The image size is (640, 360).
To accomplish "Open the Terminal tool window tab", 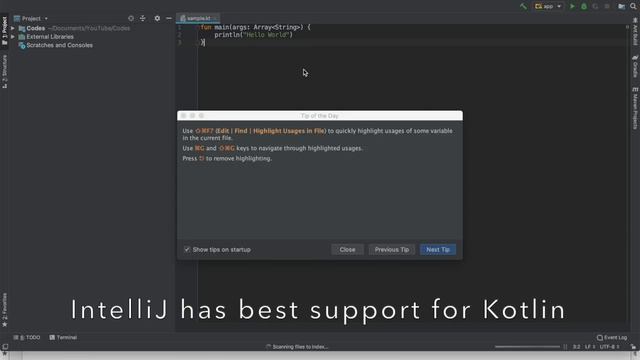I will point(63,338).
